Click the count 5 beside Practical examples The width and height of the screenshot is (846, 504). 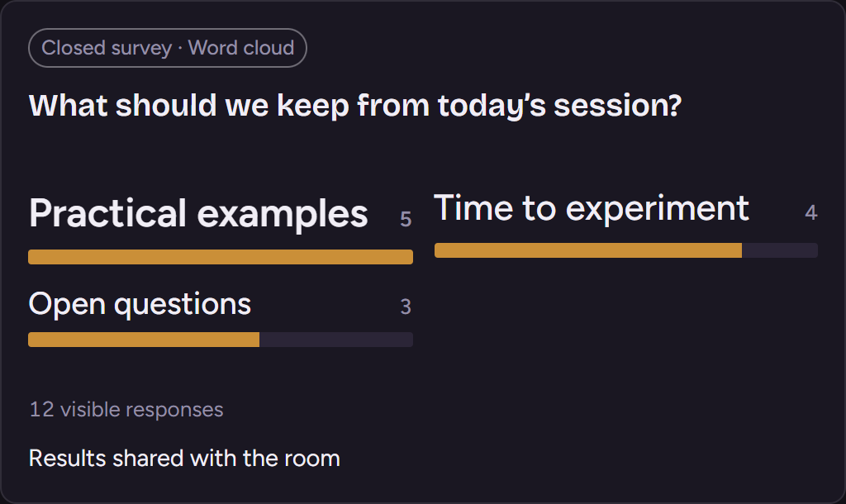pos(406,220)
